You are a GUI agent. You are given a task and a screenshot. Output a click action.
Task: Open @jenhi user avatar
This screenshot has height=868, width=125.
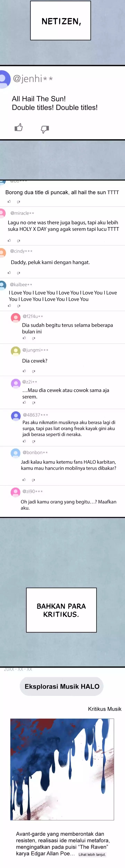[x=4, y=79]
